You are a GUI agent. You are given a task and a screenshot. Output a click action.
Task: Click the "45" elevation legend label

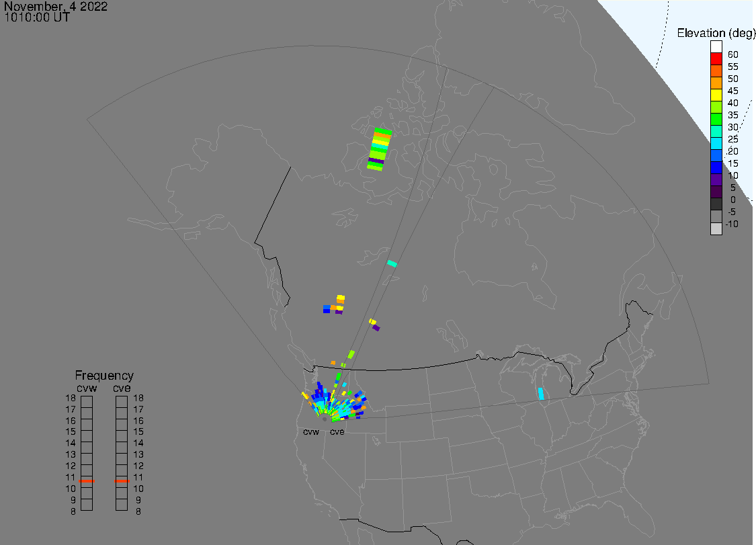pos(733,91)
